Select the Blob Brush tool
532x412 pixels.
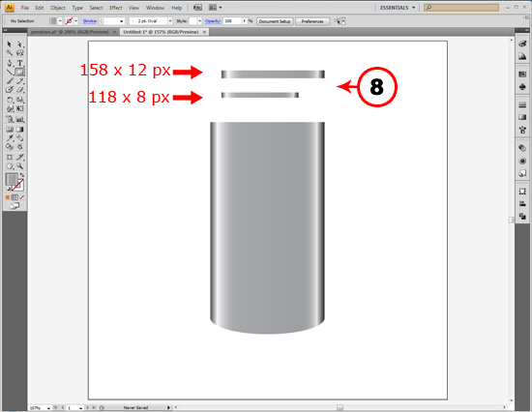[9, 90]
